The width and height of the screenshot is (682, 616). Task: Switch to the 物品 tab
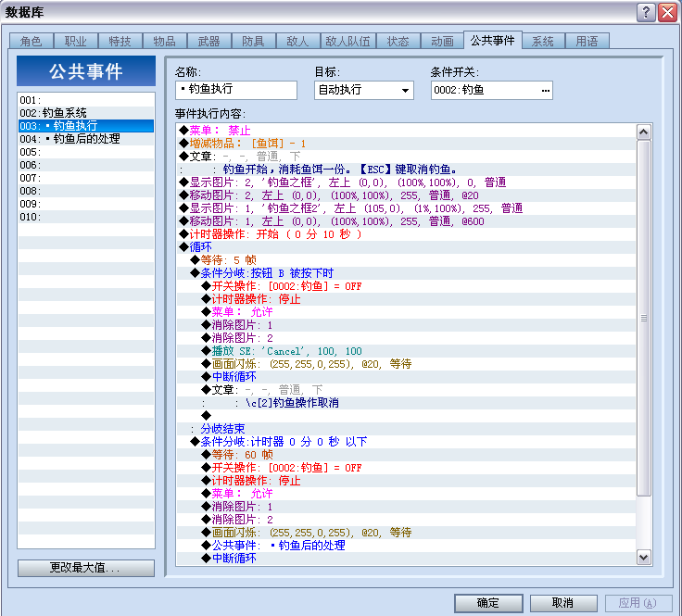164,41
